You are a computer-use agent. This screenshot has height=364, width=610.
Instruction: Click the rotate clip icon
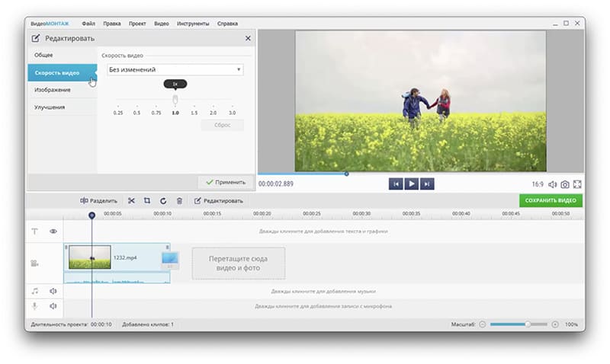point(163,201)
